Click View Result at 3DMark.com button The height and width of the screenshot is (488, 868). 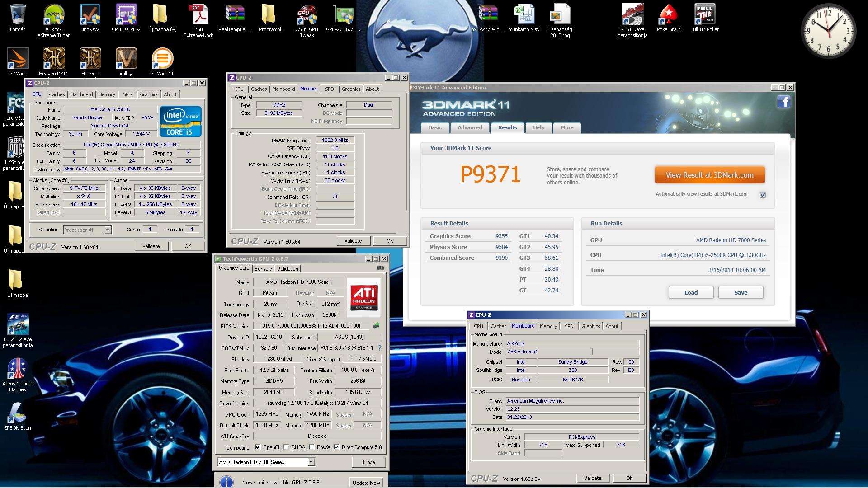tap(709, 175)
